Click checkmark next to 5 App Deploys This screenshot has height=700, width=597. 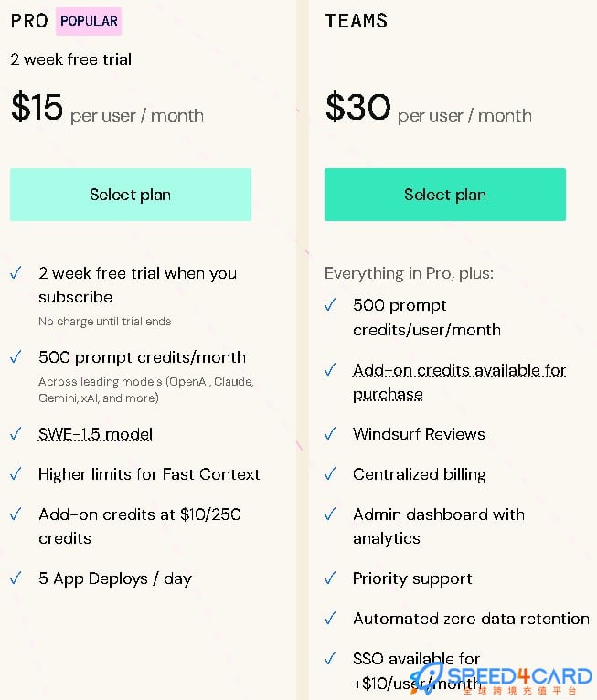pos(16,578)
